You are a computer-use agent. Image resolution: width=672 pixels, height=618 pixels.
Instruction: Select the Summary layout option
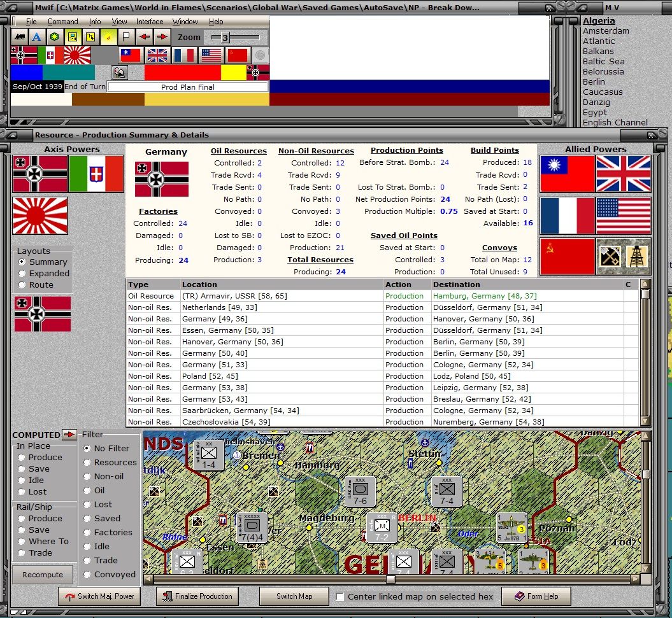tap(43, 262)
